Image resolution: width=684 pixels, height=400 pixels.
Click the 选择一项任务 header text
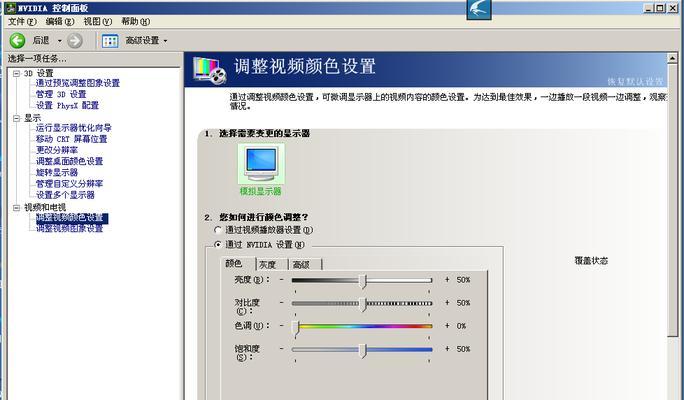click(37, 58)
